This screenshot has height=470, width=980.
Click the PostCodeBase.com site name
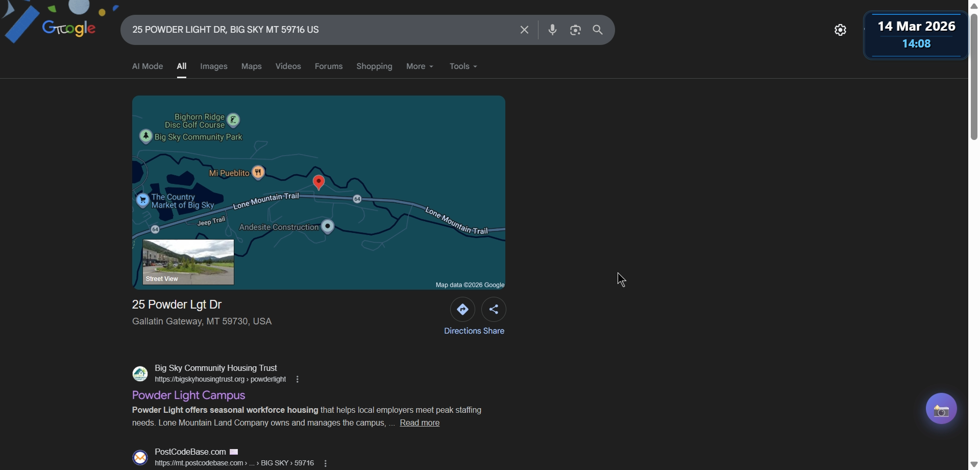click(x=190, y=452)
